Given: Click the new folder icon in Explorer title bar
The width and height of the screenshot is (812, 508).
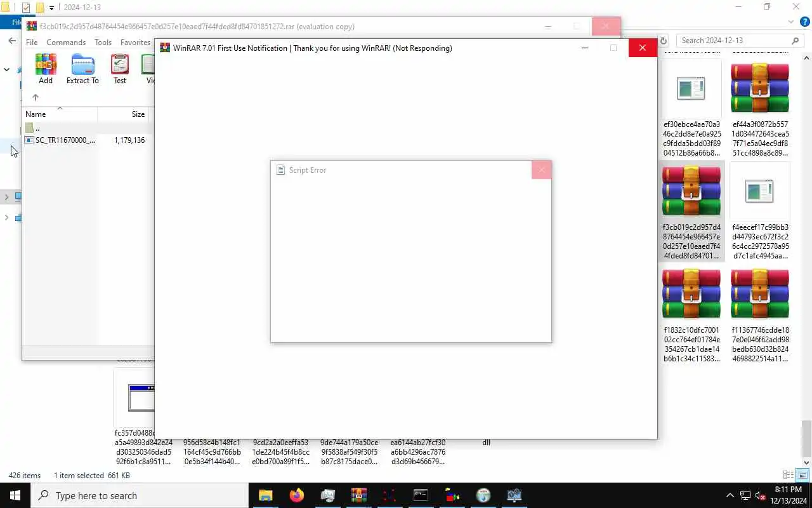Looking at the screenshot, I should tap(39, 8).
